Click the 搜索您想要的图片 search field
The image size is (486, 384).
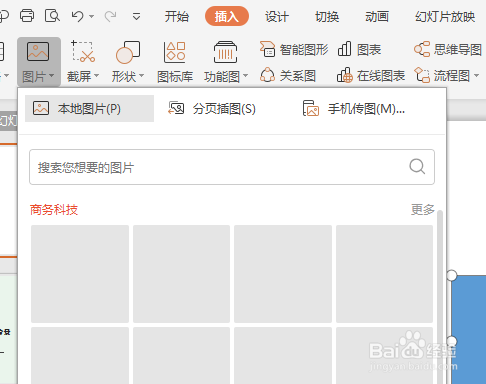(x=232, y=167)
